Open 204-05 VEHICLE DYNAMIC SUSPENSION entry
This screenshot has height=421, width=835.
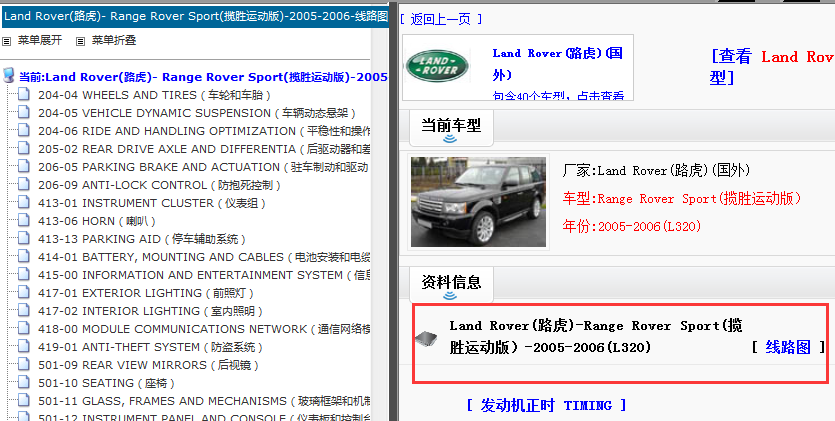pos(197,113)
